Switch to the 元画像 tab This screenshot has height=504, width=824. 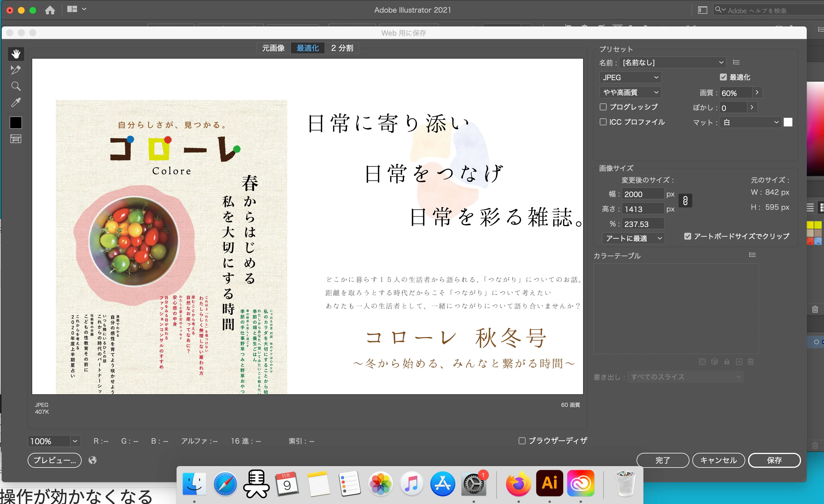tap(273, 48)
